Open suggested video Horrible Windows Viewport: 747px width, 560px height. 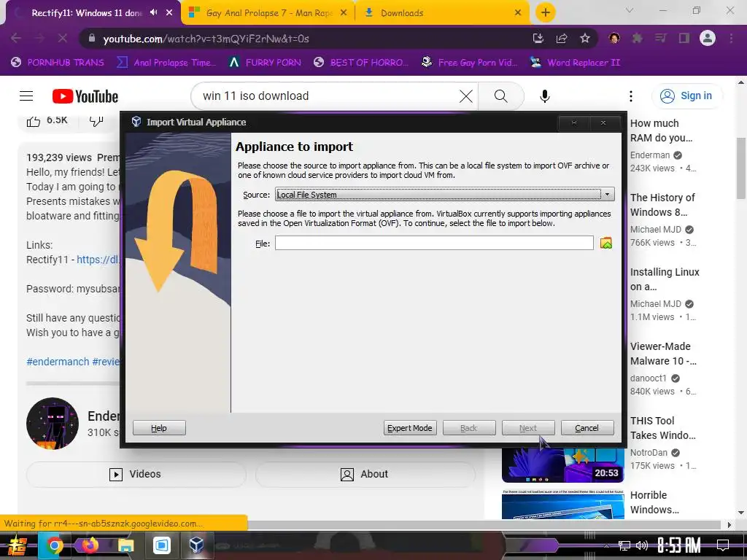pyautogui.click(x=654, y=502)
